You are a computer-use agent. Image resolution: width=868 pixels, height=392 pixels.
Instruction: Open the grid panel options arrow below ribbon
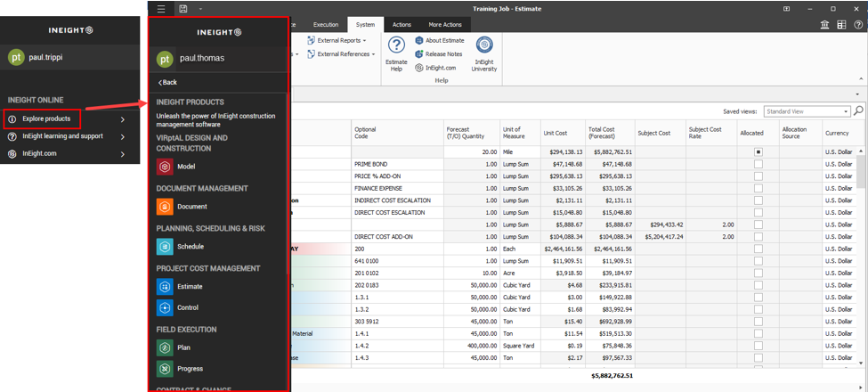(858, 95)
